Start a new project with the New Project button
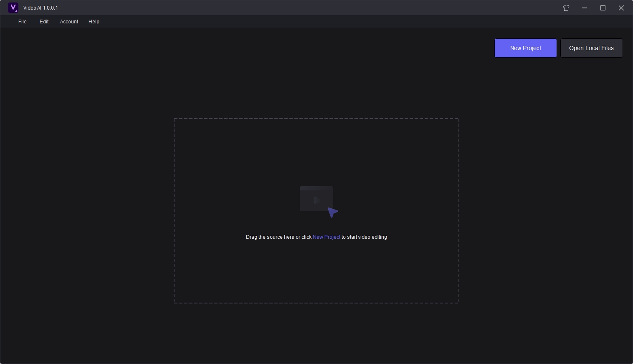633x364 pixels. (525, 48)
